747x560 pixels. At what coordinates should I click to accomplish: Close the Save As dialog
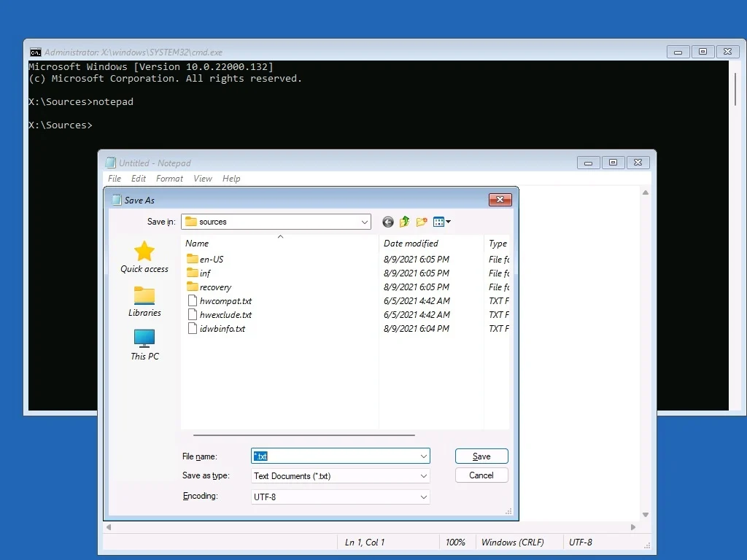[500, 200]
